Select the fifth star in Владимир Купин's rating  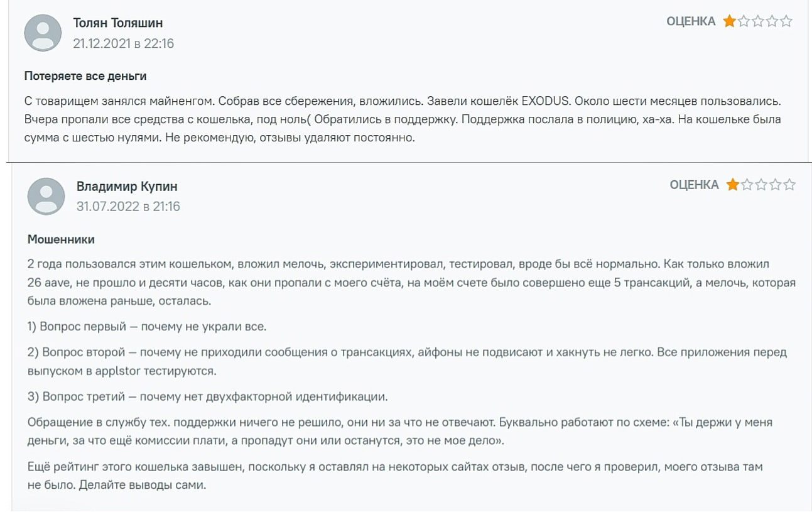pyautogui.click(x=789, y=185)
